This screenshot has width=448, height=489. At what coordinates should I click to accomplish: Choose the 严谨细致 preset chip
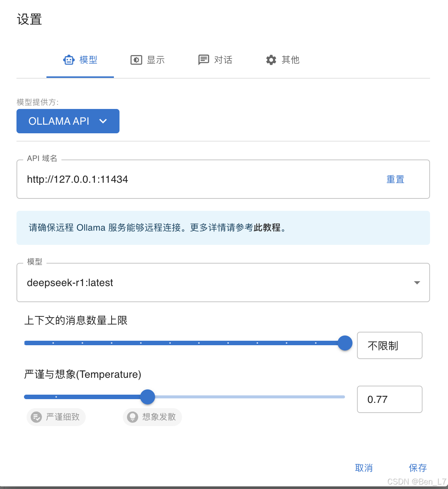[56, 417]
